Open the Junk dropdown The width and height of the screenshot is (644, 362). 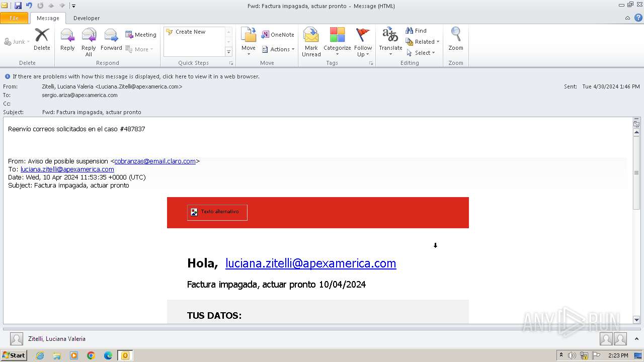tap(17, 42)
